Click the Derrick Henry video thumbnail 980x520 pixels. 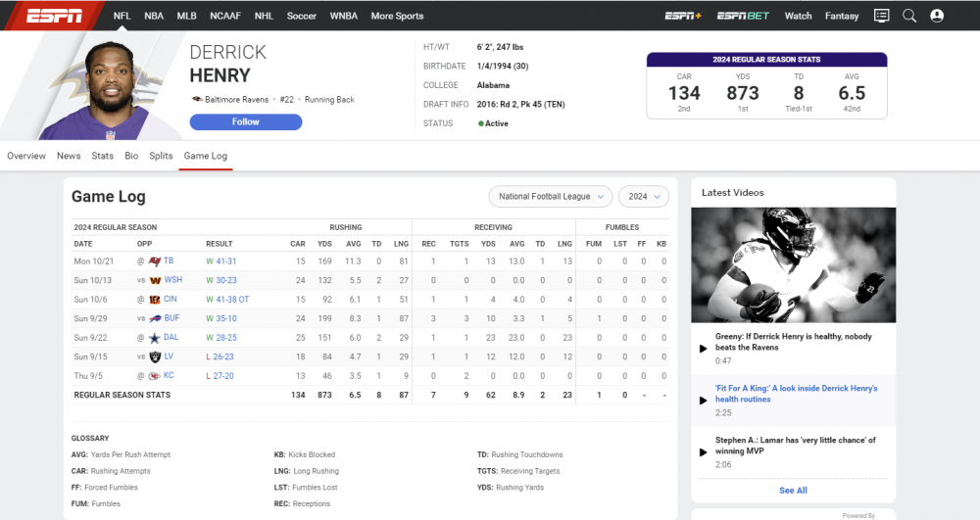coord(793,264)
